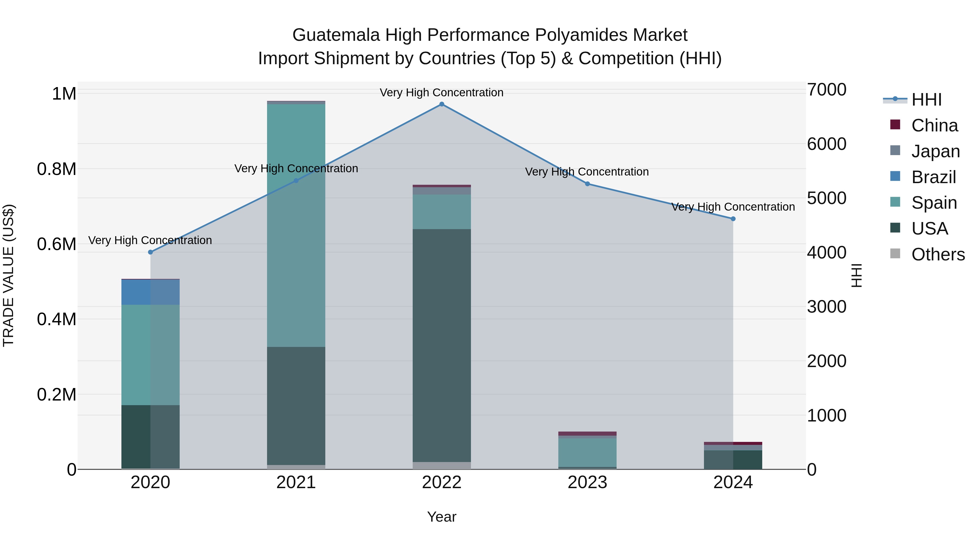Click the Japan segment of 2022 bar
Screen dimensions: 980x551
(442, 191)
